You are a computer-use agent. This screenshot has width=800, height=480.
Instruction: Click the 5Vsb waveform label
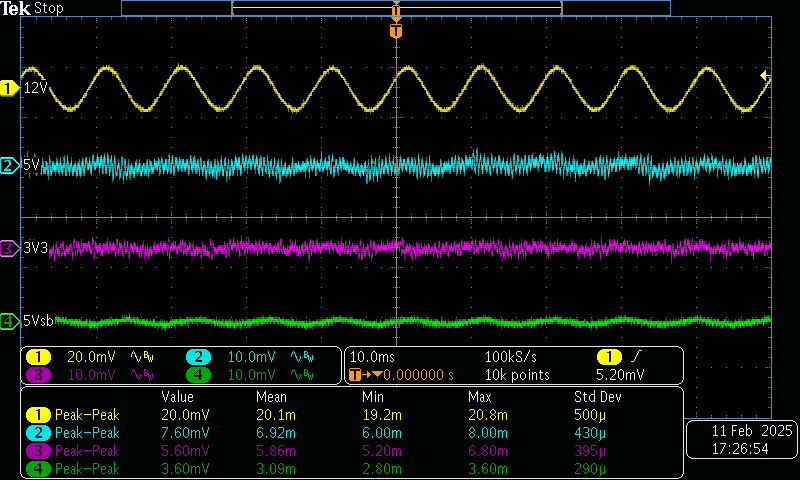click(38, 321)
